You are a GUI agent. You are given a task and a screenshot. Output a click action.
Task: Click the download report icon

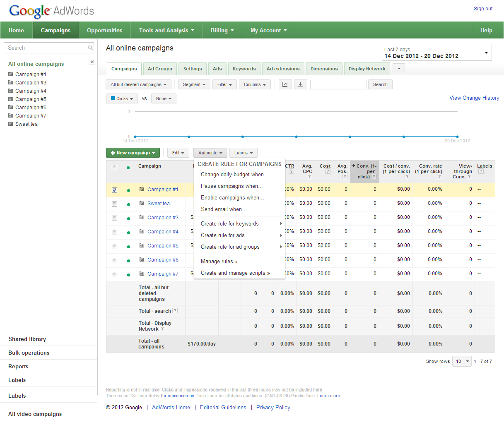click(x=300, y=84)
